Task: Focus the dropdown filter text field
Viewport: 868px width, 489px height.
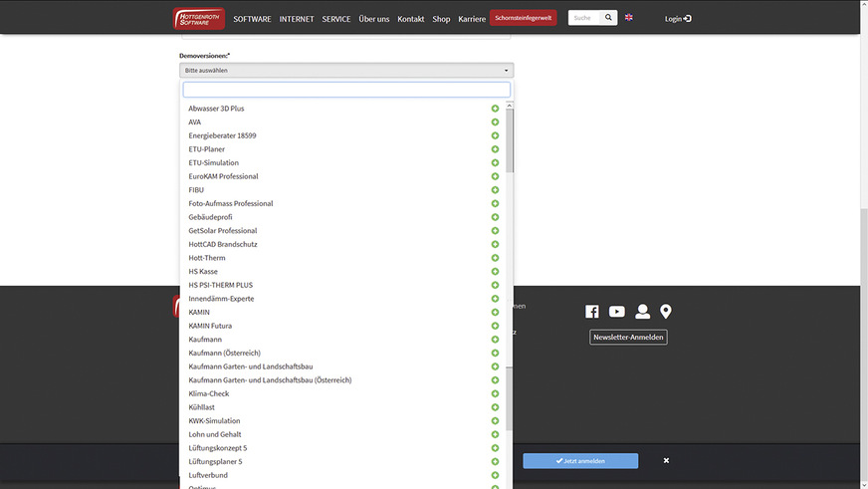Action: (346, 90)
